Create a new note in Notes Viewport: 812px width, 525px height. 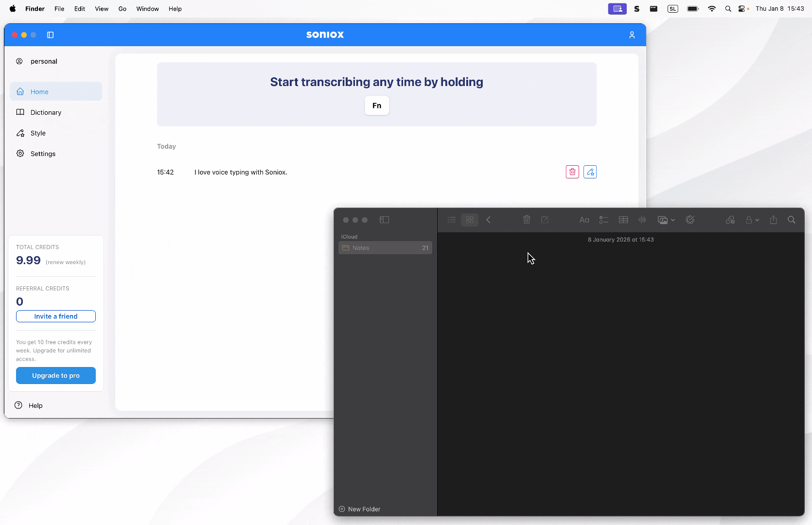click(545, 220)
